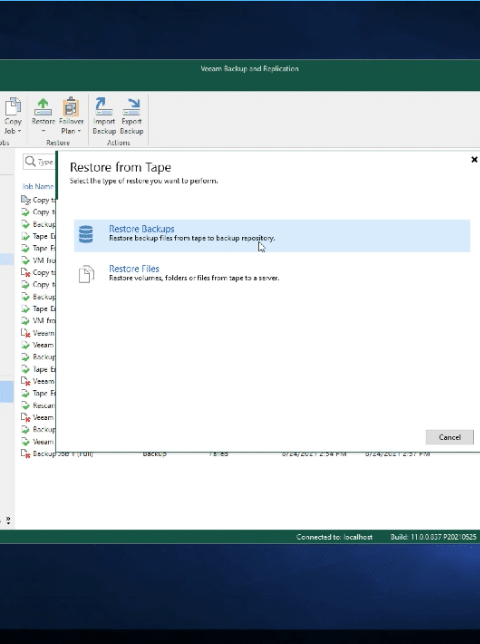This screenshot has height=644, width=480.
Task: Click the 'Select the type of restore' subtitle
Action: (144, 181)
